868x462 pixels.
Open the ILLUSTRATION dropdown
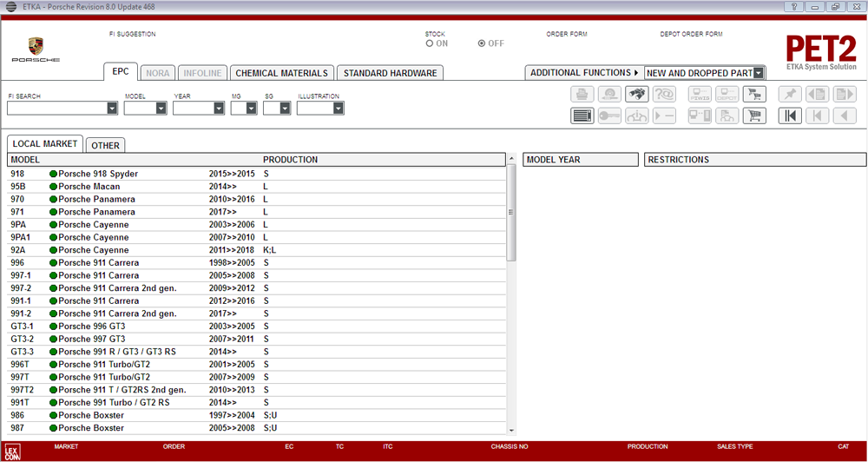(339, 109)
